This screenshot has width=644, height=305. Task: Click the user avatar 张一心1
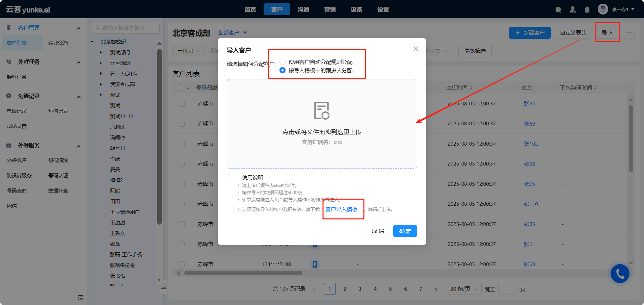603,9
